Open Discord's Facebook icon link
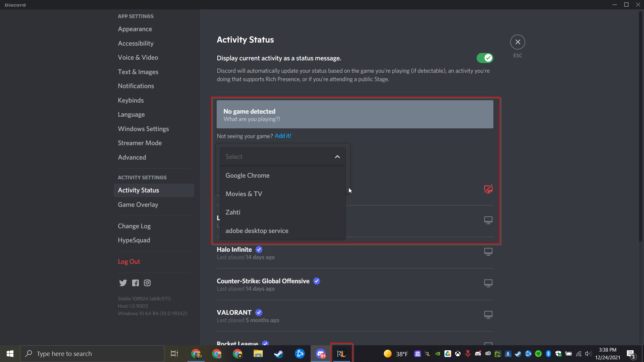 pos(135,283)
